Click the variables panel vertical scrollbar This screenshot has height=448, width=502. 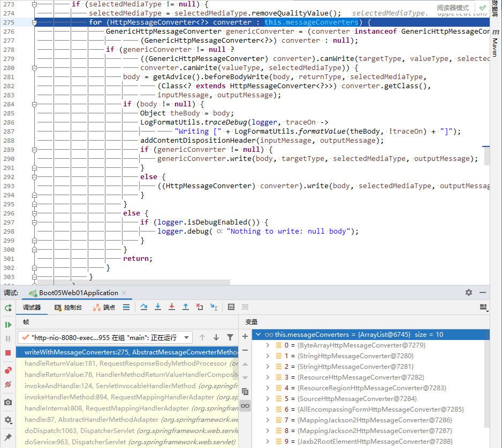[487, 383]
